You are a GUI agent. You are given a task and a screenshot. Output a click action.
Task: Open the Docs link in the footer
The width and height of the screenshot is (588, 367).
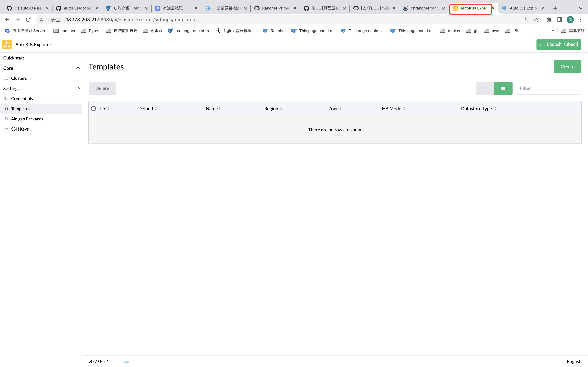(x=127, y=361)
